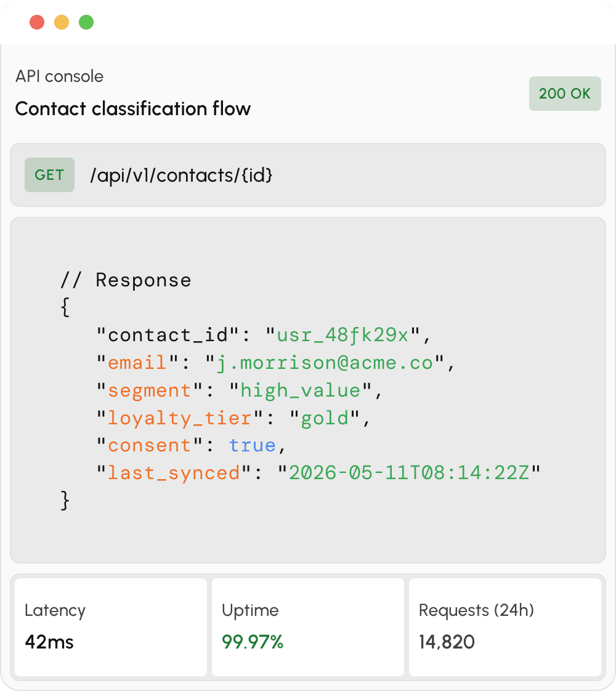Click the true consent value
Viewport: 616px width, 691px height.
(x=252, y=445)
